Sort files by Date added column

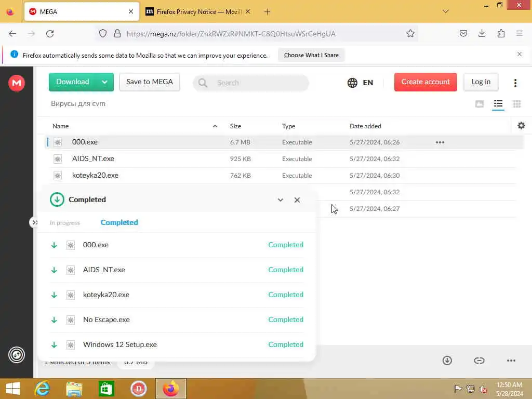pos(365,126)
